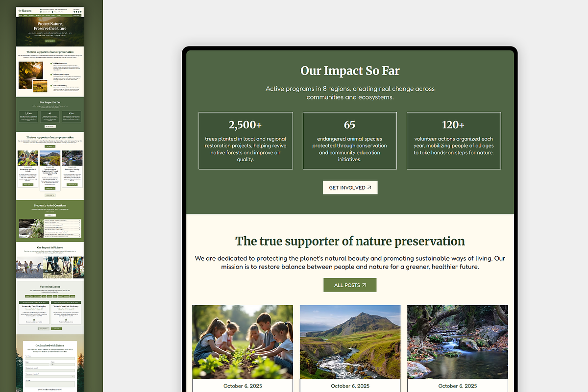
Task: Click date under forest stream photo
Action: tap(458, 386)
